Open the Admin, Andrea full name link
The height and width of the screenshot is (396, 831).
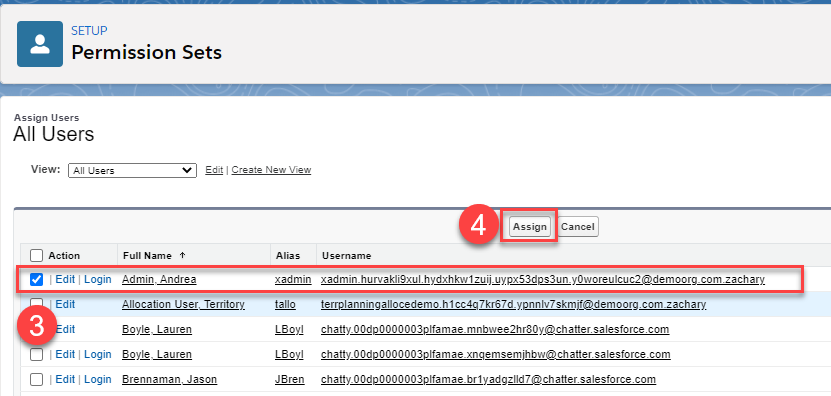click(x=159, y=279)
